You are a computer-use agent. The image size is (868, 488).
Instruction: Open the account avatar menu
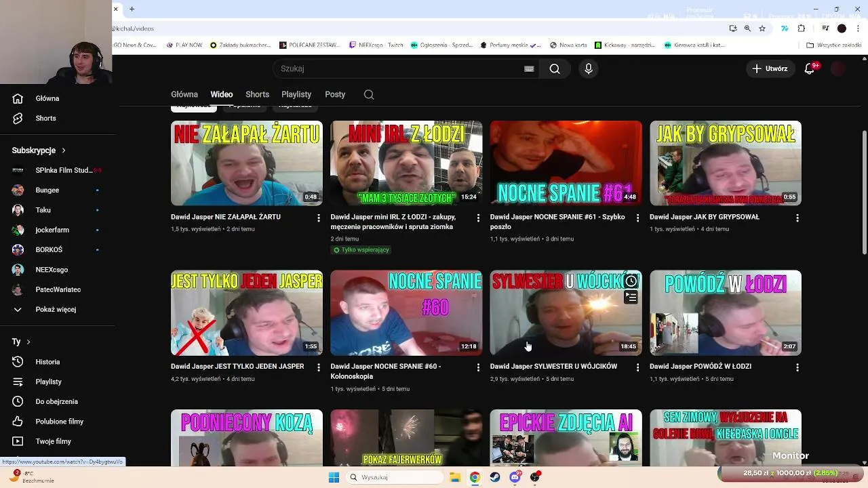click(838, 68)
